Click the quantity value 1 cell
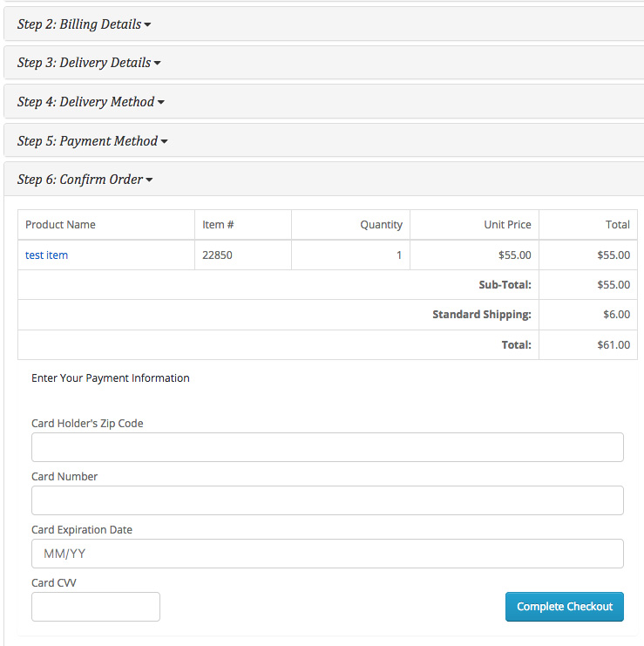644x646 pixels. pyautogui.click(x=350, y=255)
